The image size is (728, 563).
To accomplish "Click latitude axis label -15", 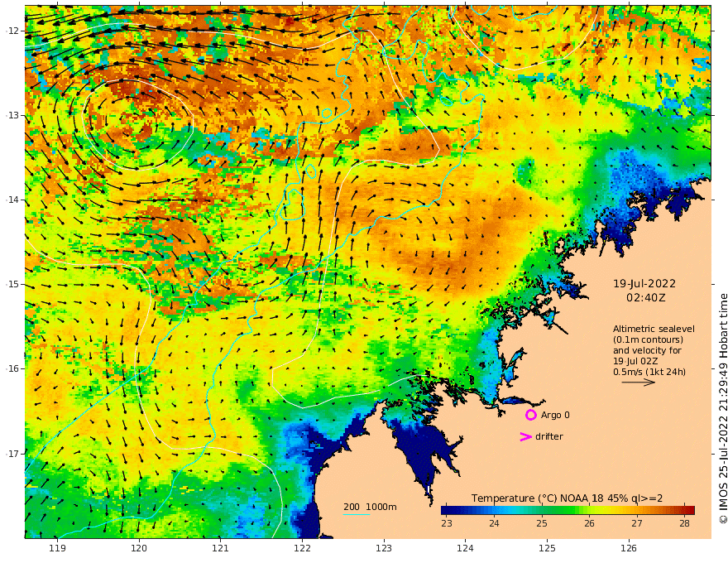I will click(x=12, y=284).
